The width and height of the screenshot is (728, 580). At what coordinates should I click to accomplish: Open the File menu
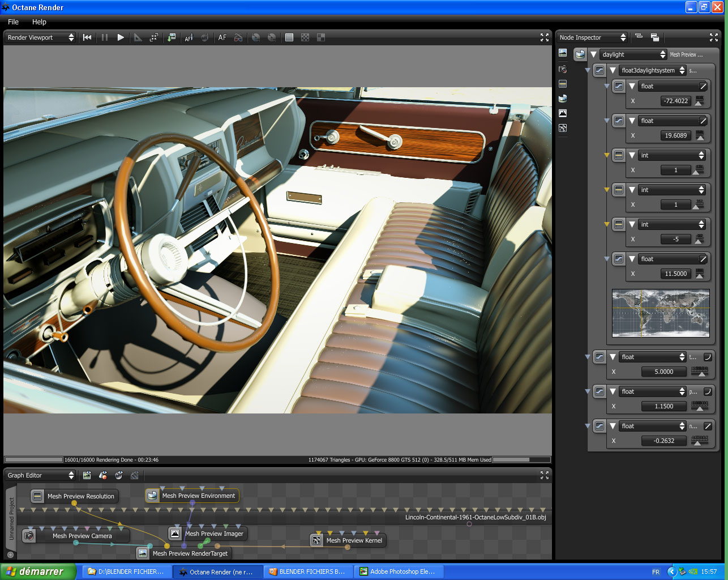pos(13,22)
